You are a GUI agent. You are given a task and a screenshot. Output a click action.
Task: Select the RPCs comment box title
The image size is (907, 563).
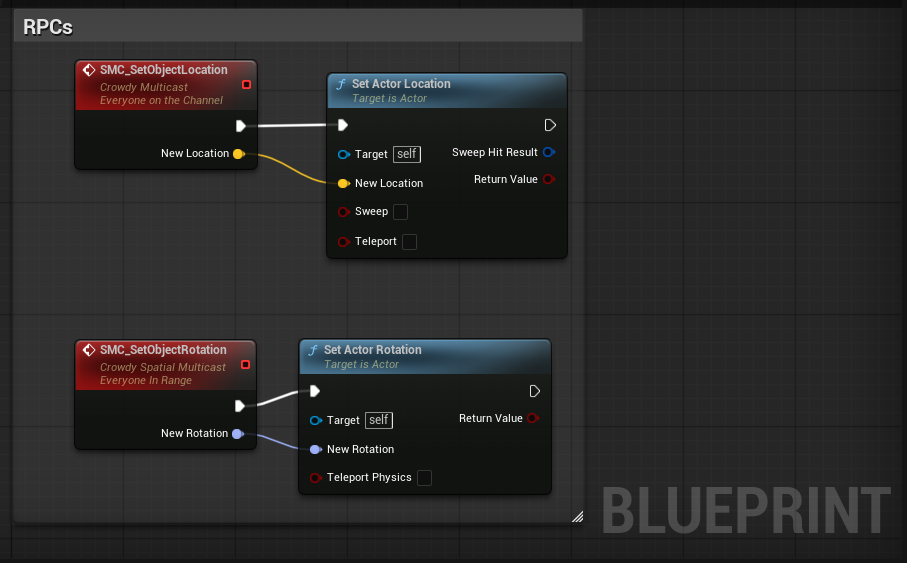48,27
